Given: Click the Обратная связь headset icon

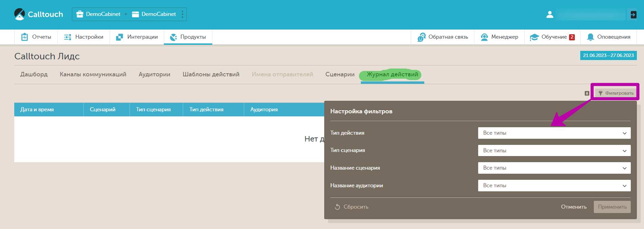Looking at the screenshot, I should coord(422,37).
